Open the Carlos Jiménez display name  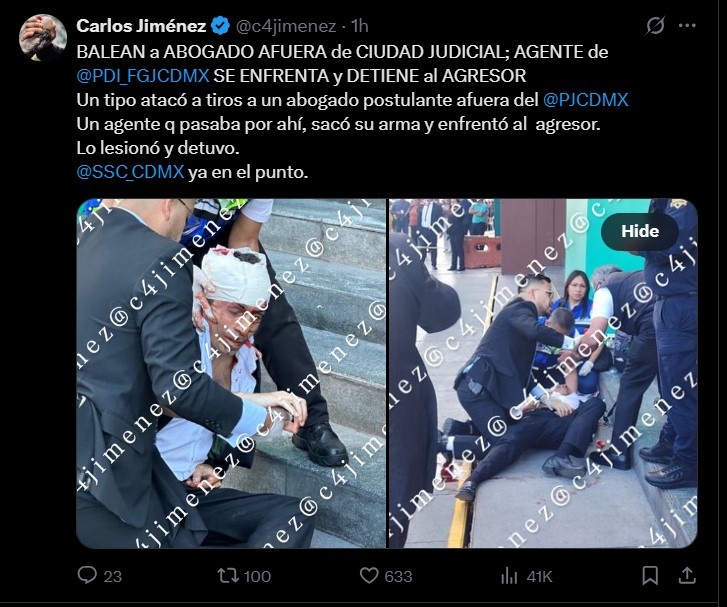[141, 26]
